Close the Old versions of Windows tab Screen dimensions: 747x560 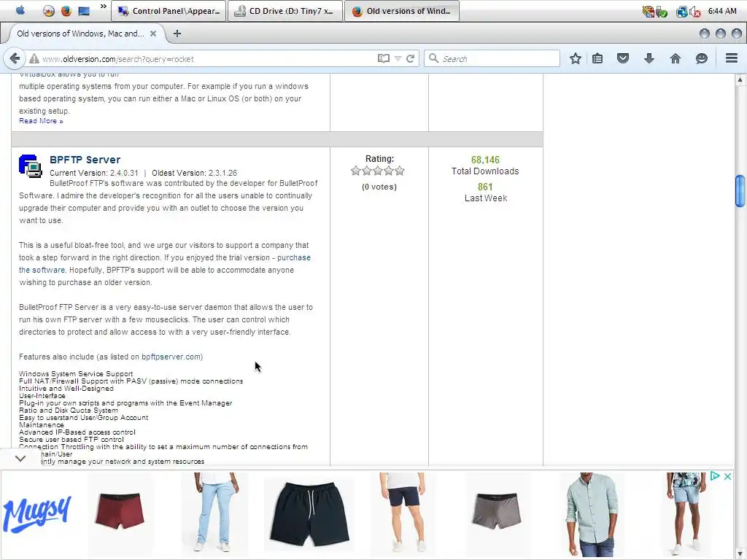point(153,34)
